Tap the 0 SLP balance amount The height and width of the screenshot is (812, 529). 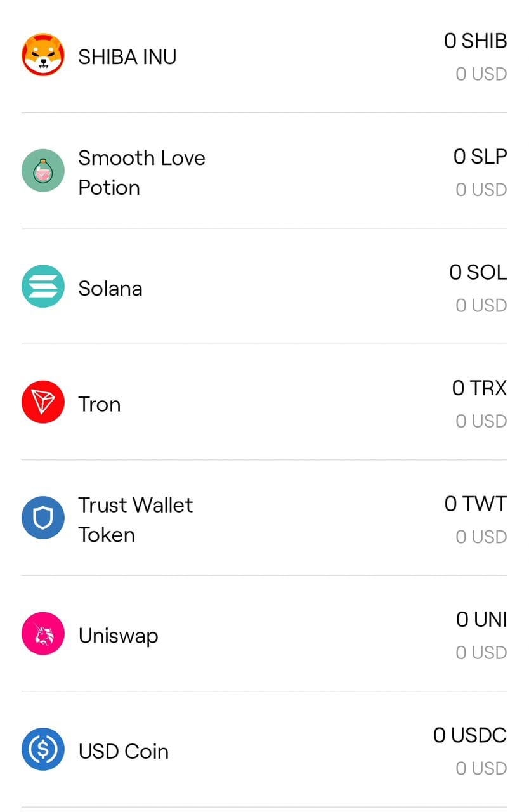pos(480,157)
